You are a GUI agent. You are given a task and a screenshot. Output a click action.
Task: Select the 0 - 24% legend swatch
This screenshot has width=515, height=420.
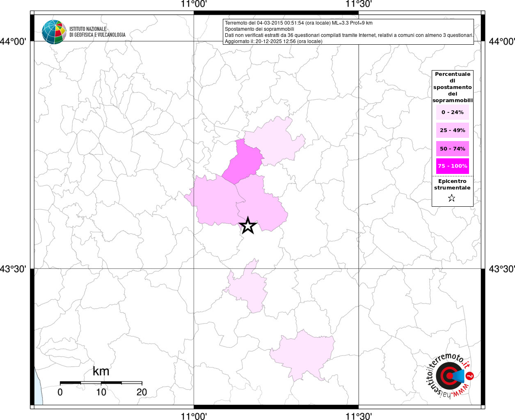[453, 112]
